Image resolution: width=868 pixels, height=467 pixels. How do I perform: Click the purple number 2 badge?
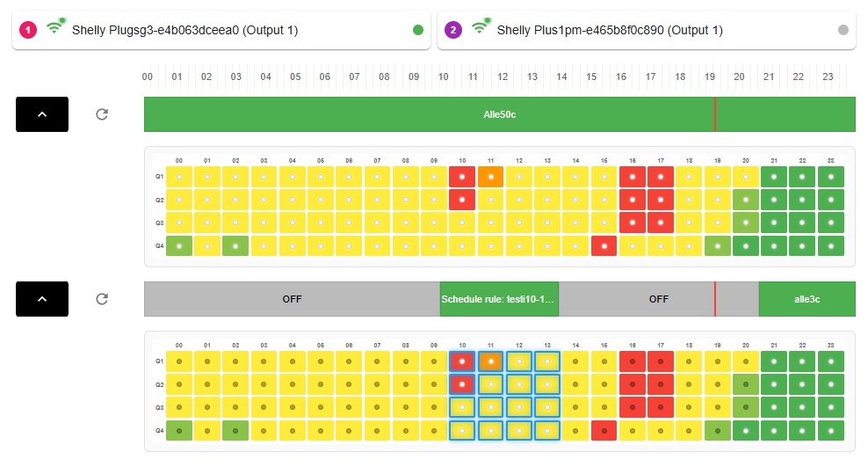453,30
